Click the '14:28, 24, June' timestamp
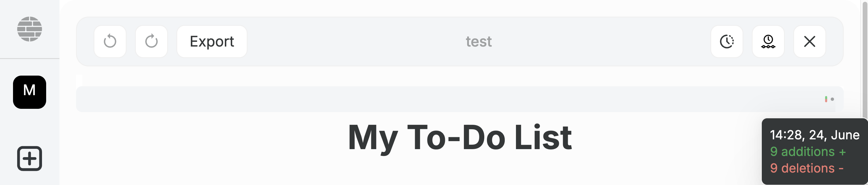The image size is (868, 185). 814,135
